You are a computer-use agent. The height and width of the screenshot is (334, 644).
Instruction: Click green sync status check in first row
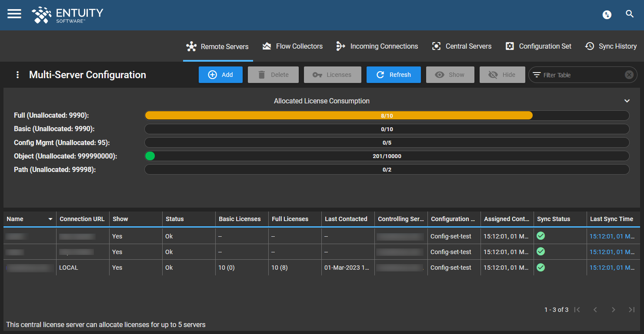click(x=541, y=236)
